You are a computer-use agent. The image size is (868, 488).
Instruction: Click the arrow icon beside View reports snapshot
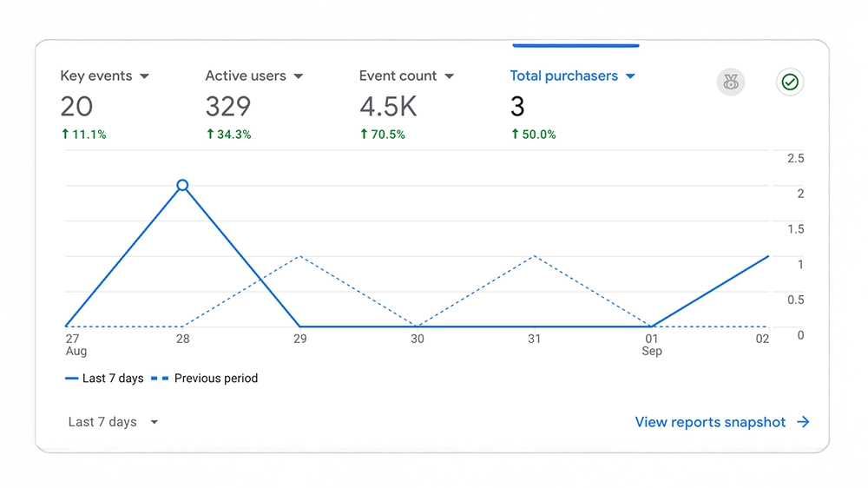(x=803, y=422)
